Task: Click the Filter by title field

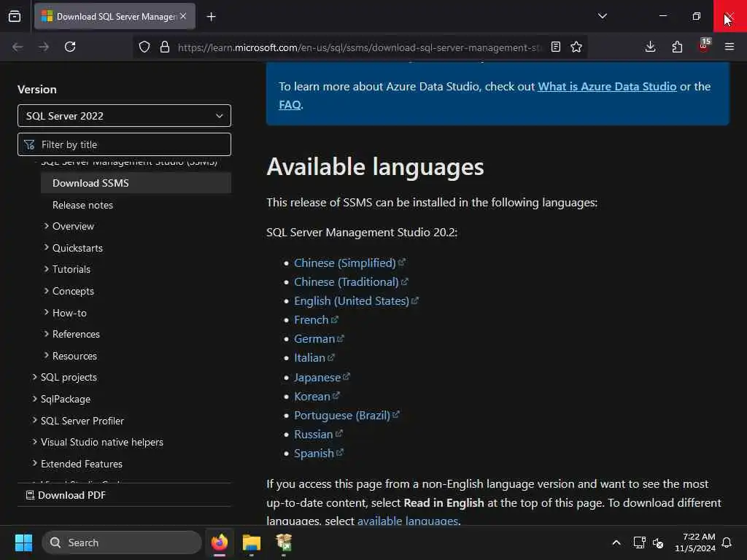Action: (x=124, y=144)
